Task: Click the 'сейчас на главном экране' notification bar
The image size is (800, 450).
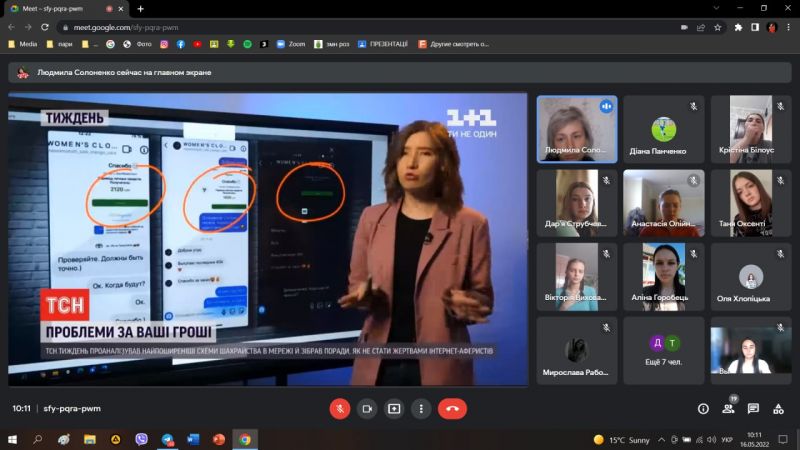Action: (399, 72)
